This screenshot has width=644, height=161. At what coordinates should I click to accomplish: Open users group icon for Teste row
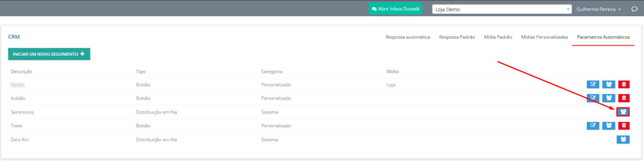click(608, 126)
